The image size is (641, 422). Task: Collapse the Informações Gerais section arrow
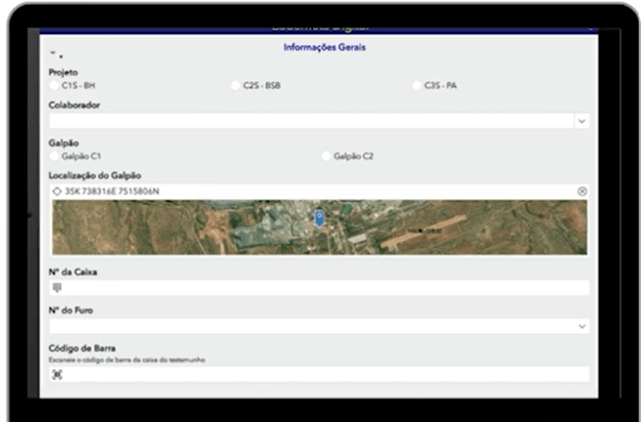53,52
